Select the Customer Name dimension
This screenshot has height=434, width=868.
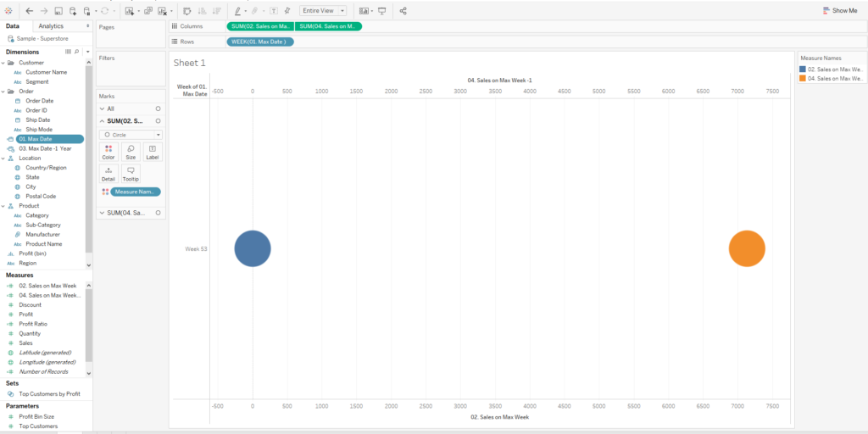47,72
